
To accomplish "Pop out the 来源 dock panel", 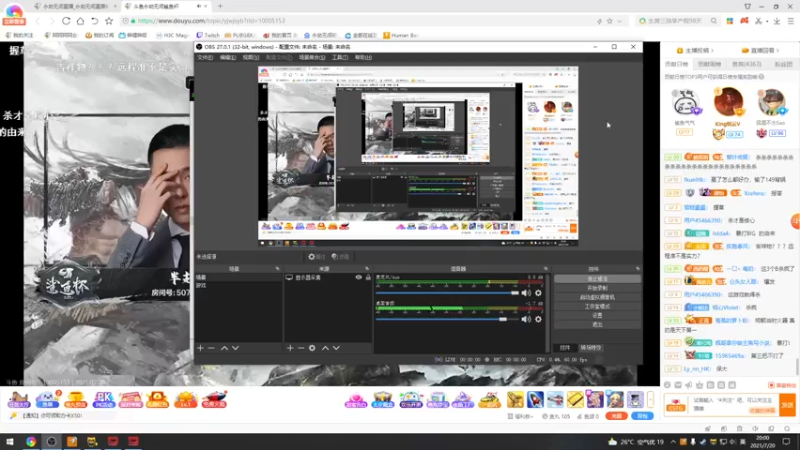I will (367, 269).
